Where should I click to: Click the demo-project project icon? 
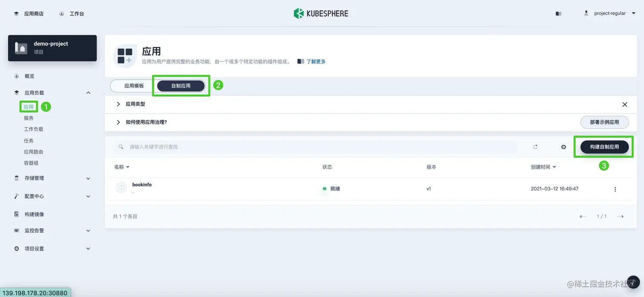(x=21, y=48)
